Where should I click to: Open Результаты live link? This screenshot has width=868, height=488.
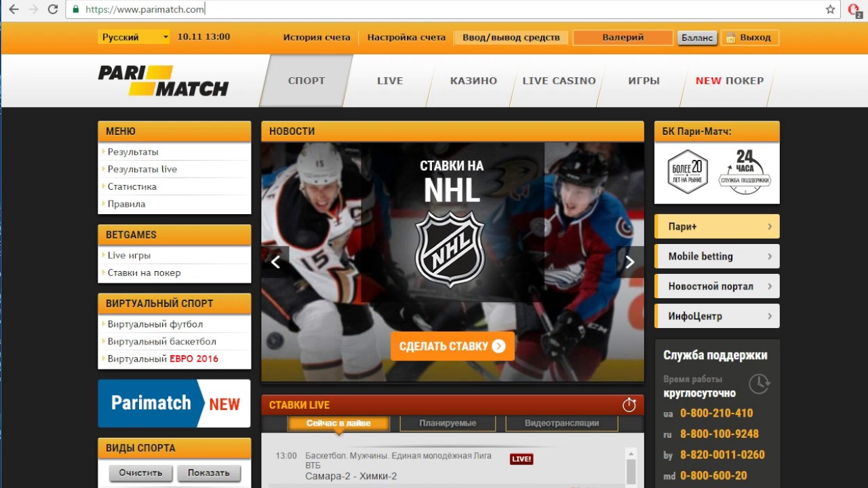pyautogui.click(x=142, y=169)
